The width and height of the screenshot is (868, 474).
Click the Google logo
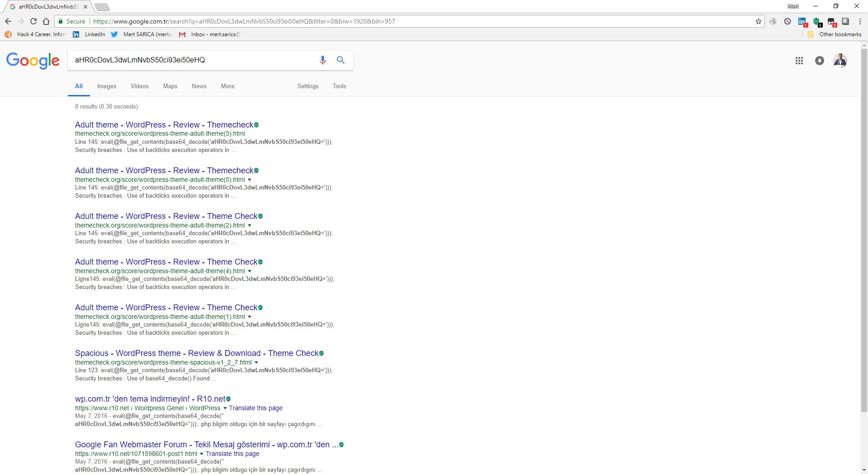(33, 61)
